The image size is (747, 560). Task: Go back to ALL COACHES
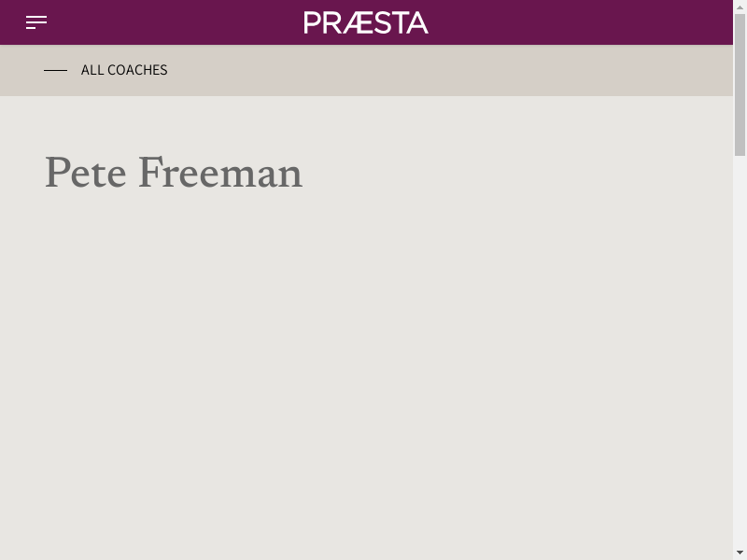coord(124,70)
